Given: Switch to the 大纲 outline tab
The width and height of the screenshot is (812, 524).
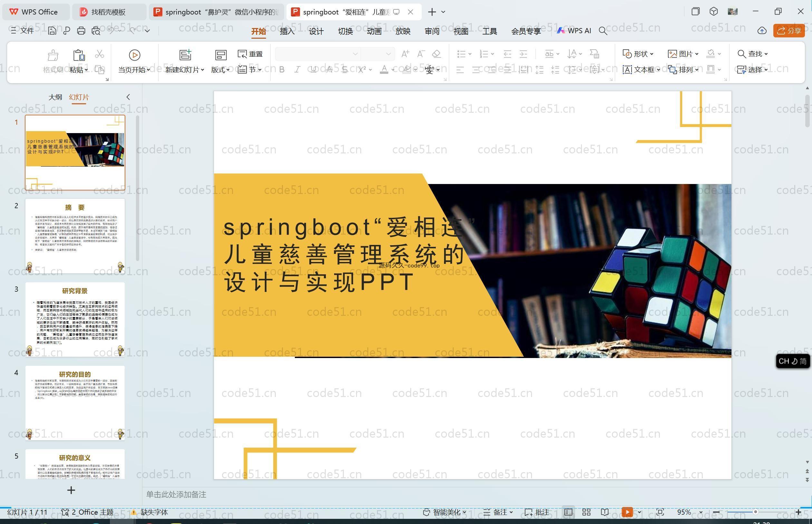Looking at the screenshot, I should click(55, 97).
